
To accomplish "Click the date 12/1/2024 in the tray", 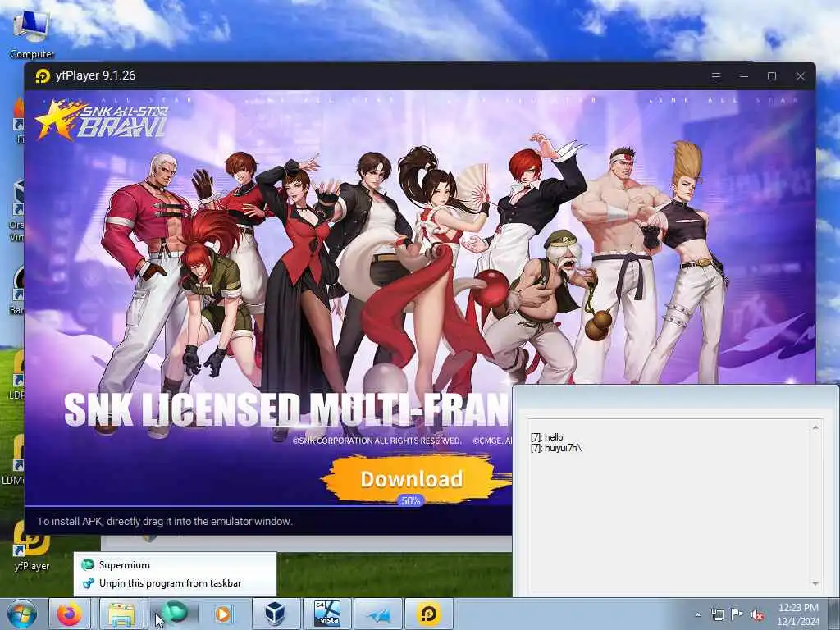I will tap(798, 622).
